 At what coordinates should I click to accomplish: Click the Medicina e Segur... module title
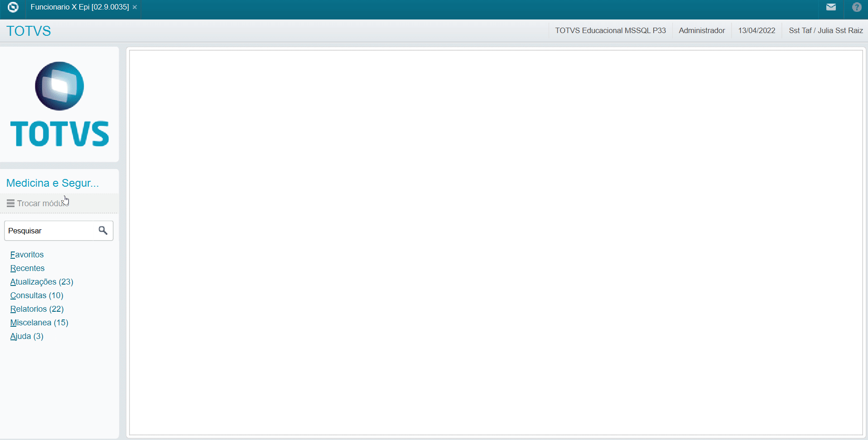(x=53, y=183)
